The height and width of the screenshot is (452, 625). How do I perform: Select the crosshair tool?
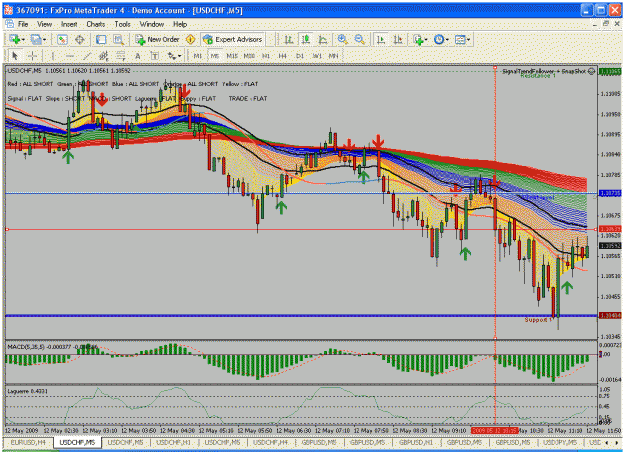pos(32,56)
